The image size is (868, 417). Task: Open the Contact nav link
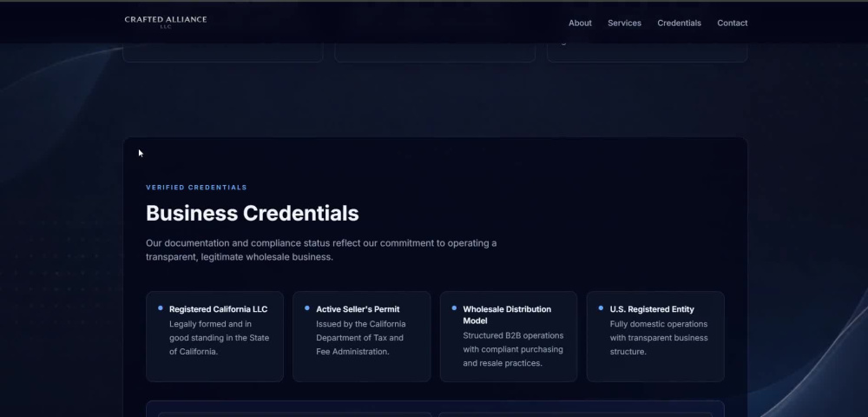tap(733, 23)
